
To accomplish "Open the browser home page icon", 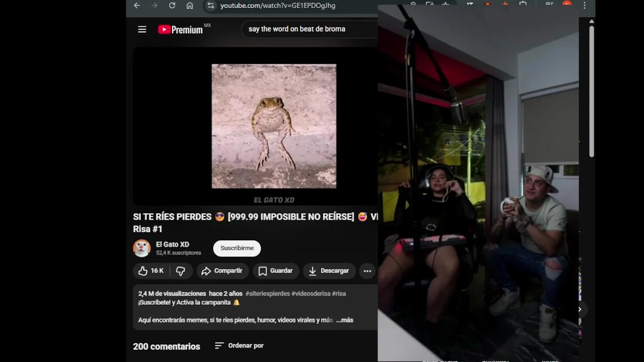I will pyautogui.click(x=190, y=6).
